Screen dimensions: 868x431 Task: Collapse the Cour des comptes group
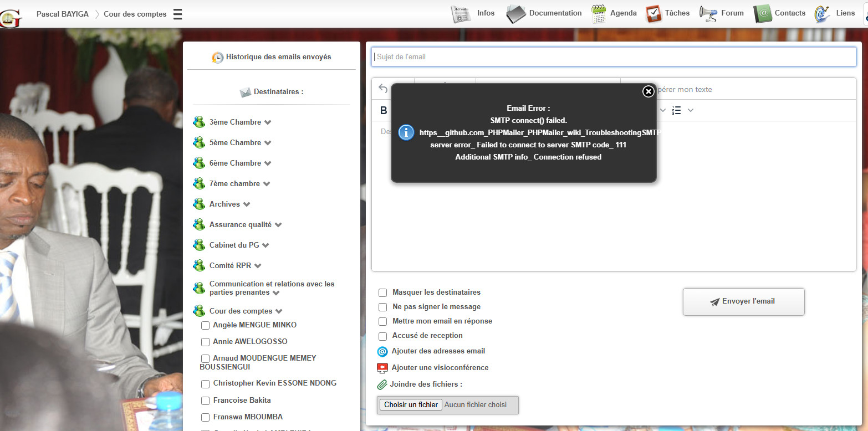[278, 311]
